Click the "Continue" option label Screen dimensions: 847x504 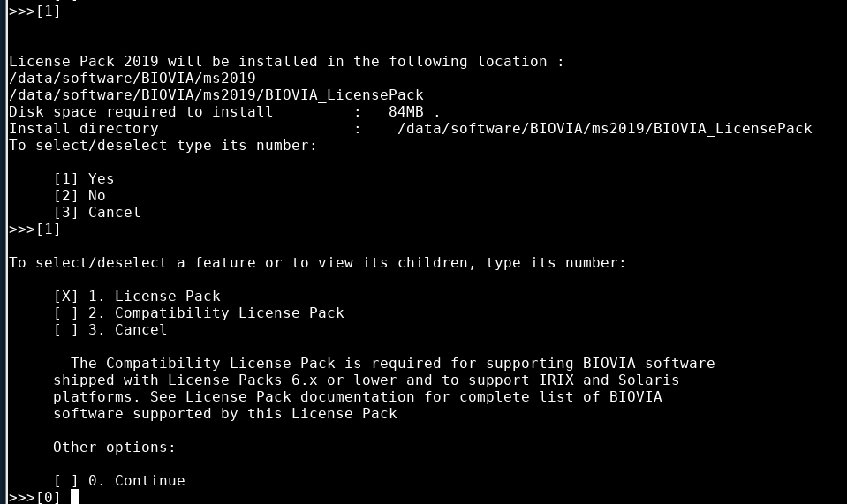(150, 481)
